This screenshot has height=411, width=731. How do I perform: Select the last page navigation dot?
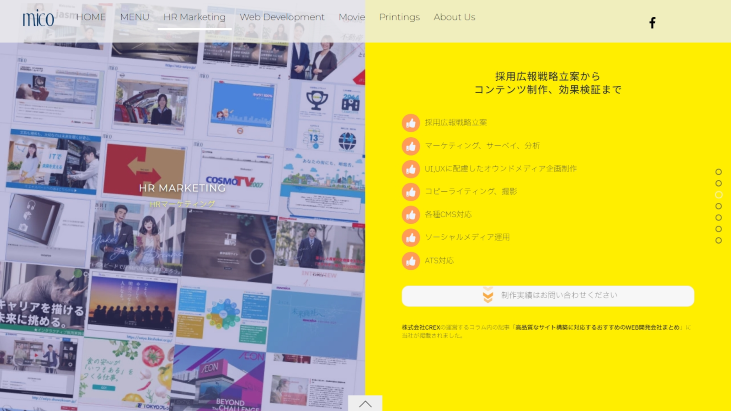pos(718,240)
